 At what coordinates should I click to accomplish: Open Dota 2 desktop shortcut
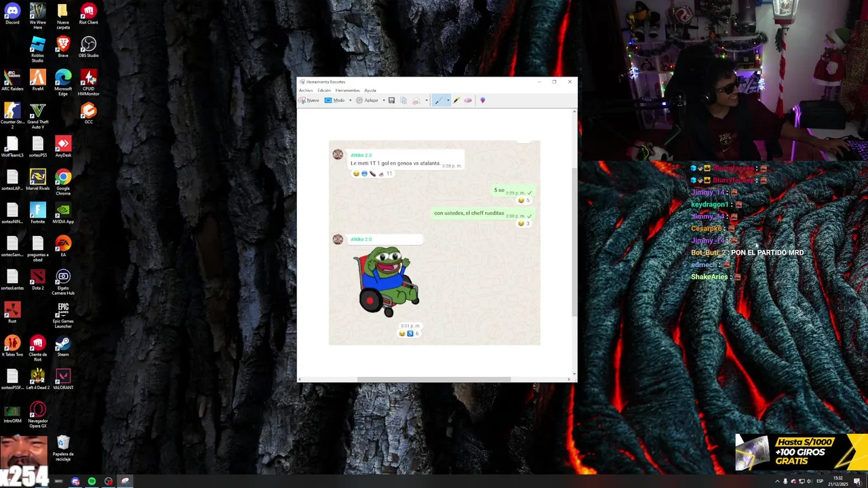37,280
